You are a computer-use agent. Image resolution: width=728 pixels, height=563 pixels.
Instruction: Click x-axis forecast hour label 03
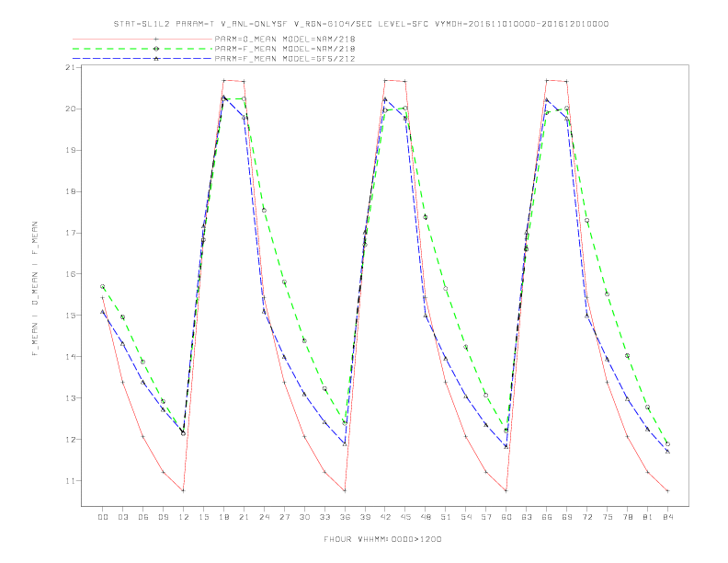click(x=122, y=517)
